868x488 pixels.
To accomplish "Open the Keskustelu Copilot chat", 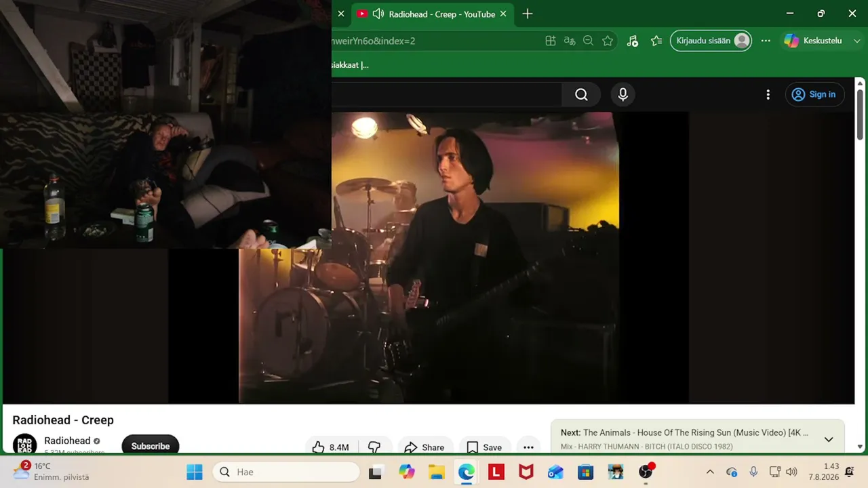I will 812,41.
